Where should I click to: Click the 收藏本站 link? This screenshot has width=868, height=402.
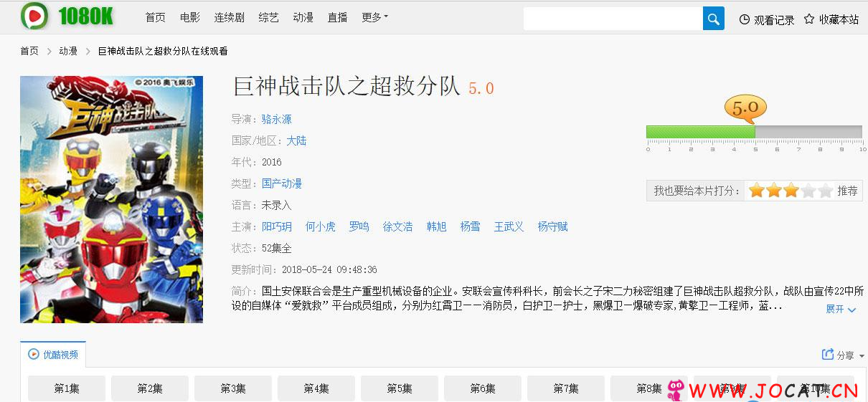839,20
